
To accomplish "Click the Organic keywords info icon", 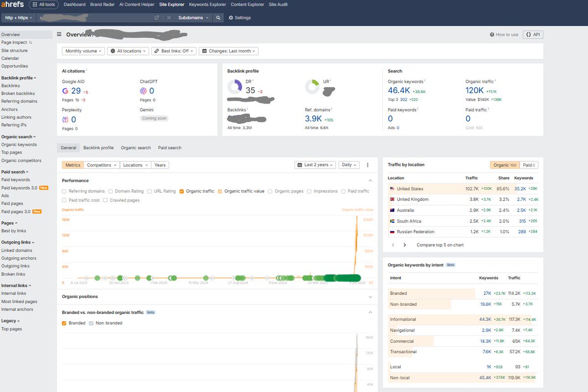I will [424, 81].
